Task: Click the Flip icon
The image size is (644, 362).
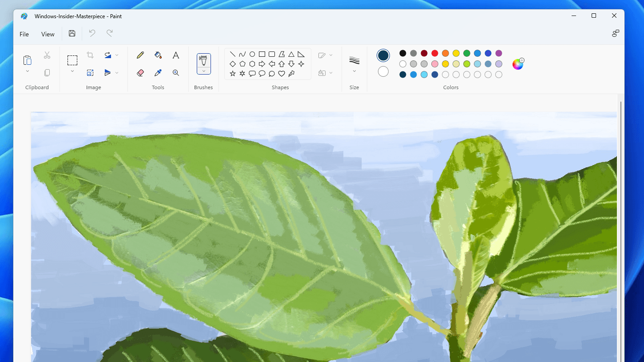Action: tap(107, 73)
